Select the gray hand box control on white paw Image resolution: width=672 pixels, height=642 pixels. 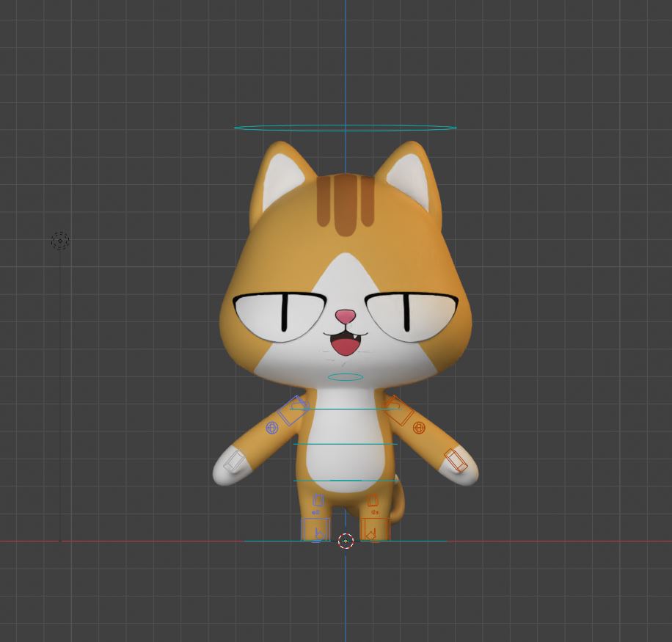pyautogui.click(x=233, y=462)
